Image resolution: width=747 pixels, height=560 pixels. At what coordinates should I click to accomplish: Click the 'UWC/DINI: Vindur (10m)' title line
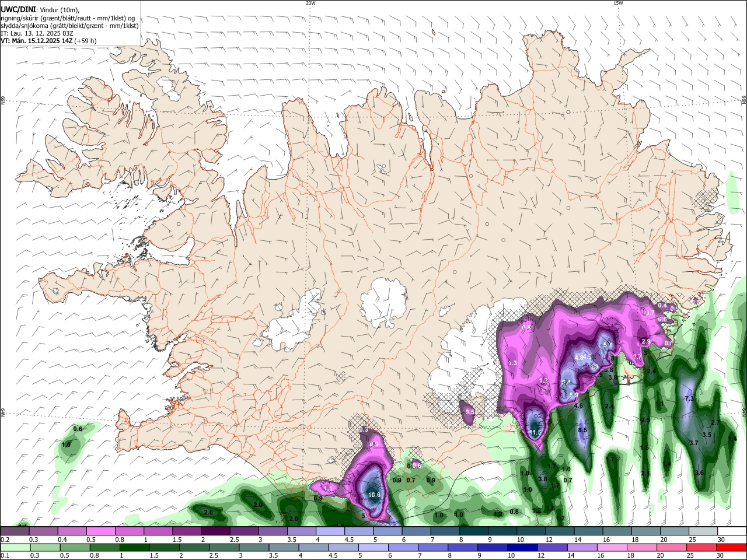click(40, 9)
